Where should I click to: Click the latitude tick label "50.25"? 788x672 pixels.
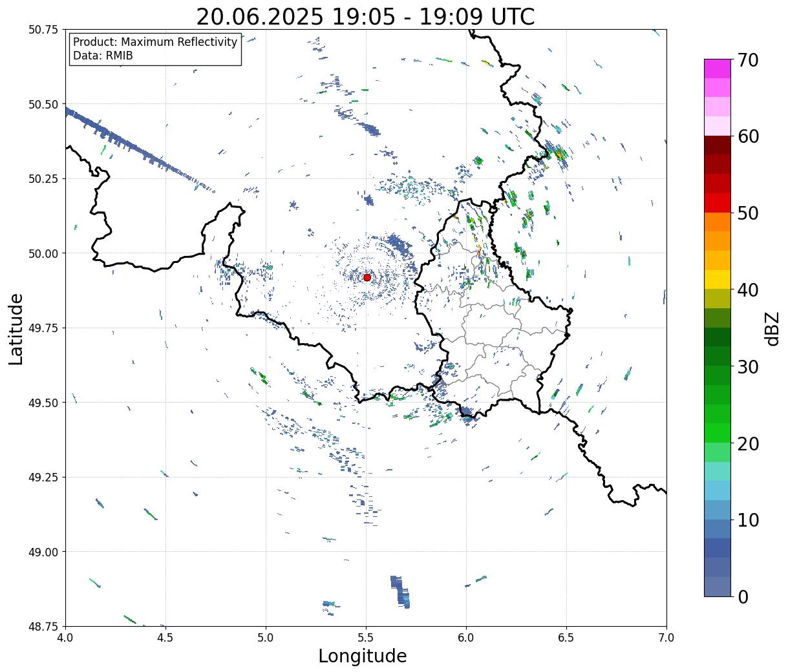[43, 179]
